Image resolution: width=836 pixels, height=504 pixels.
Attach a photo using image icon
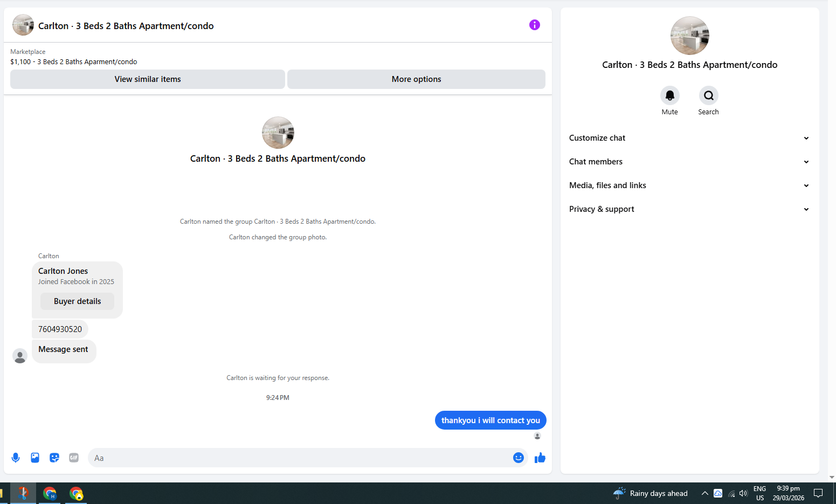click(x=35, y=458)
